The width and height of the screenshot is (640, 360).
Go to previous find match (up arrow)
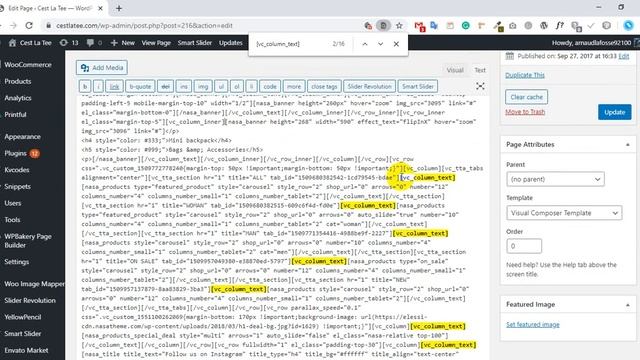click(365, 44)
